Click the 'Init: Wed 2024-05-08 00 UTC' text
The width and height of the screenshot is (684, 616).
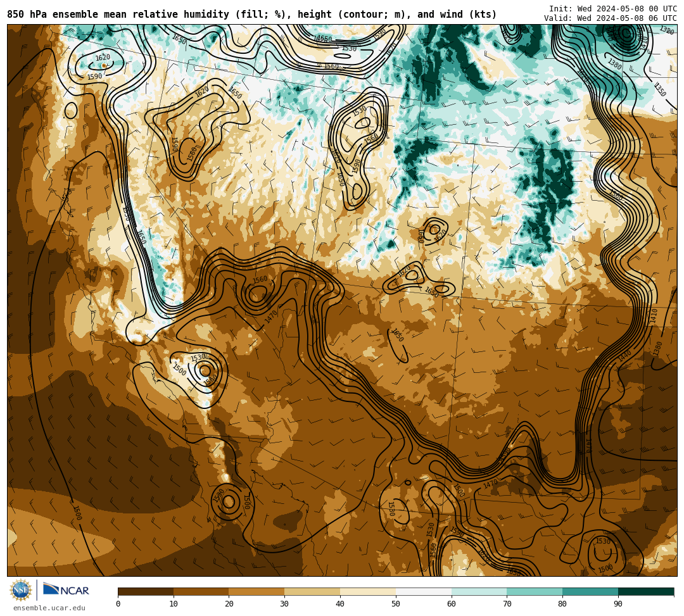pyautogui.click(x=613, y=9)
